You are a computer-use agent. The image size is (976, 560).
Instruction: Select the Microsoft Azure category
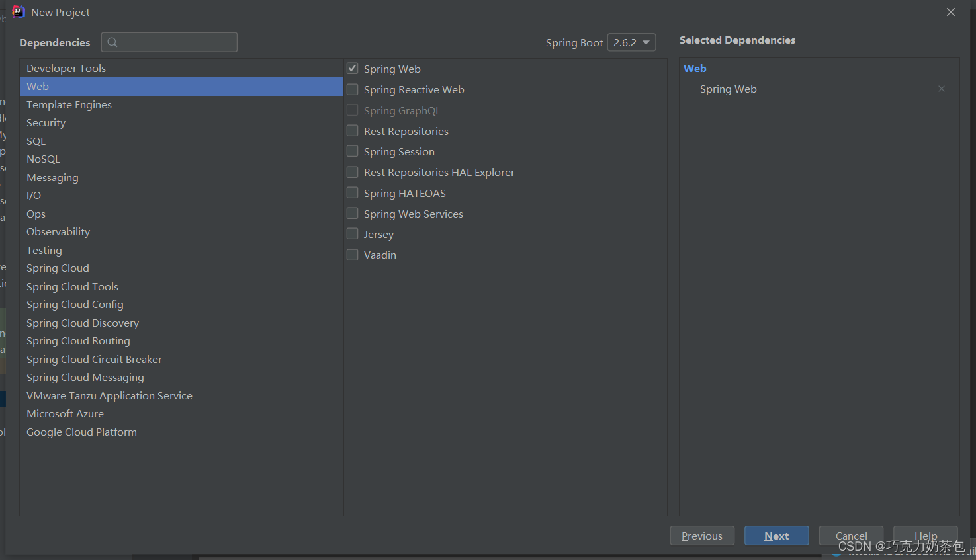(65, 413)
